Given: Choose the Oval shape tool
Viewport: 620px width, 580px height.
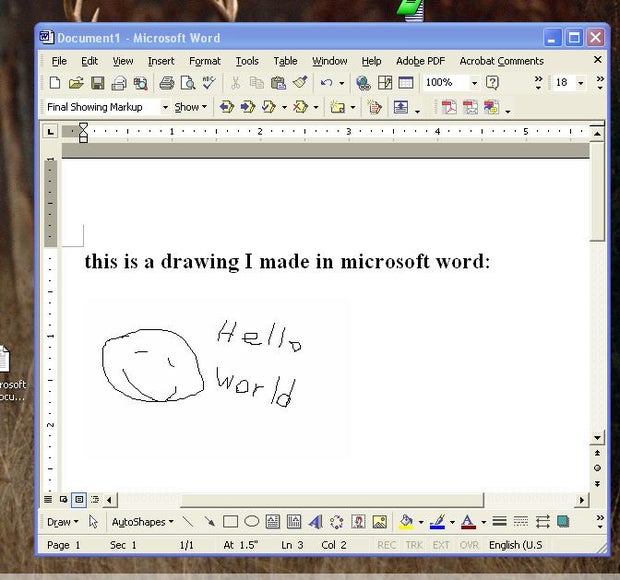Looking at the screenshot, I should [x=252, y=522].
